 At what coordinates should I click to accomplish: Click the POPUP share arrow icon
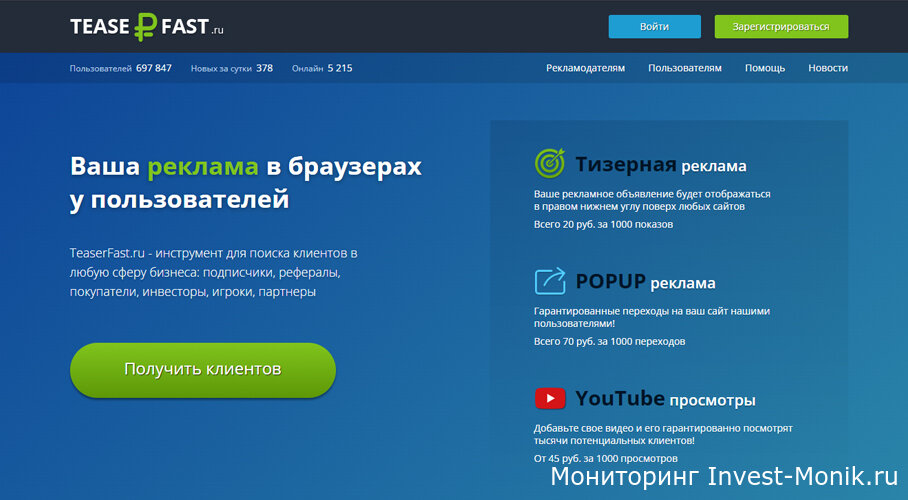[550, 281]
